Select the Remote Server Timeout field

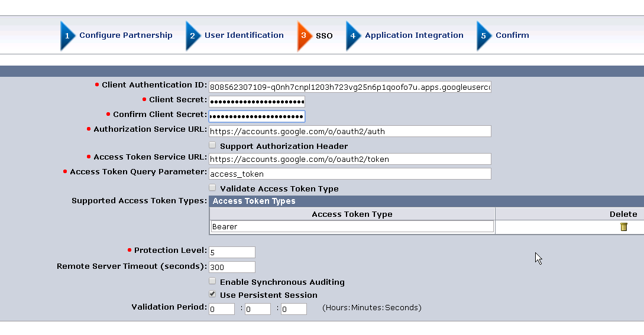click(x=232, y=267)
